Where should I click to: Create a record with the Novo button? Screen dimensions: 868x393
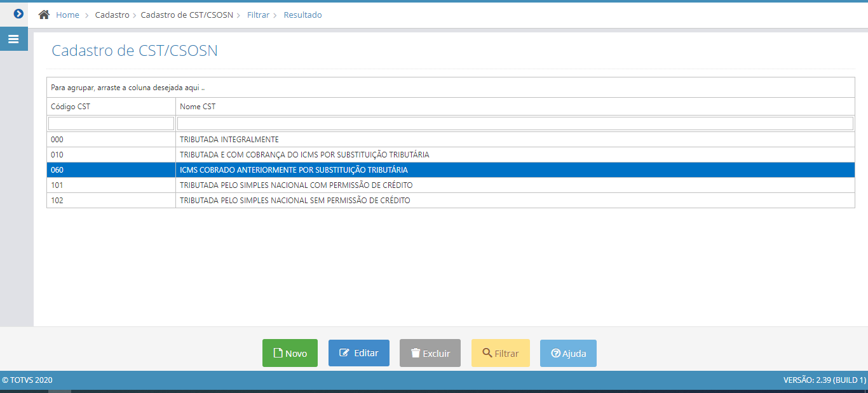tap(290, 353)
